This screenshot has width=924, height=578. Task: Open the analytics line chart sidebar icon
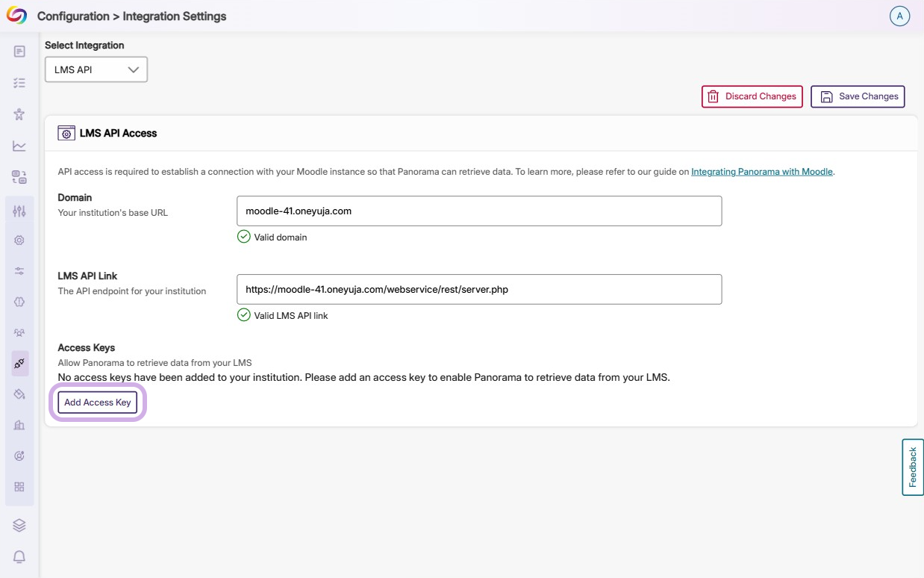point(19,146)
